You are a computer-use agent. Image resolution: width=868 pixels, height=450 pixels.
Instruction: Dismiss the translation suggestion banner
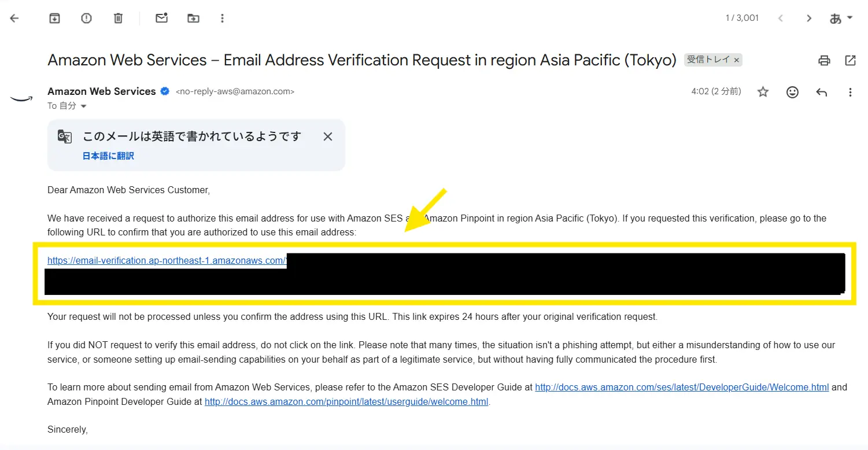(x=327, y=137)
